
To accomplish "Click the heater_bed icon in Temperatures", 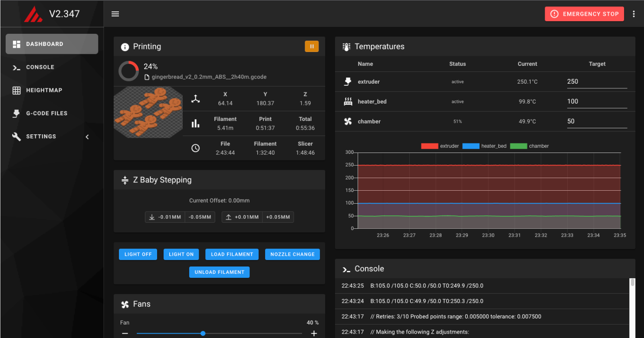I will point(347,101).
